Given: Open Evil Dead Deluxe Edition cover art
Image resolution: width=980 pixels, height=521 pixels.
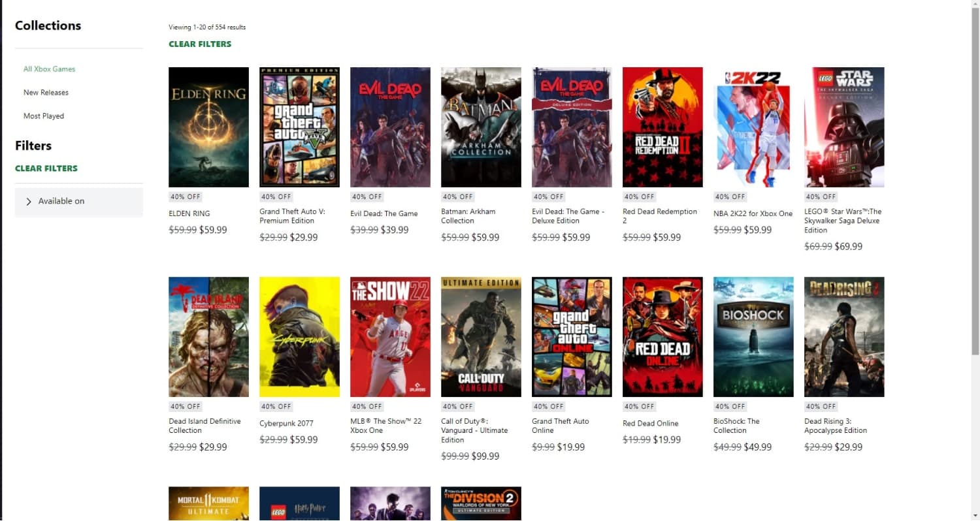Looking at the screenshot, I should (x=572, y=127).
